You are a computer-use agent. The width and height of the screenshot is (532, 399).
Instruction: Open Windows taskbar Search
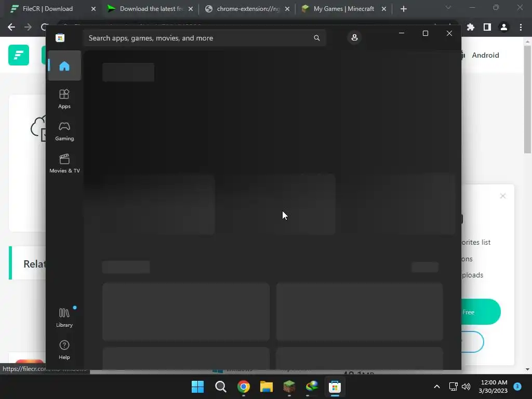220,387
